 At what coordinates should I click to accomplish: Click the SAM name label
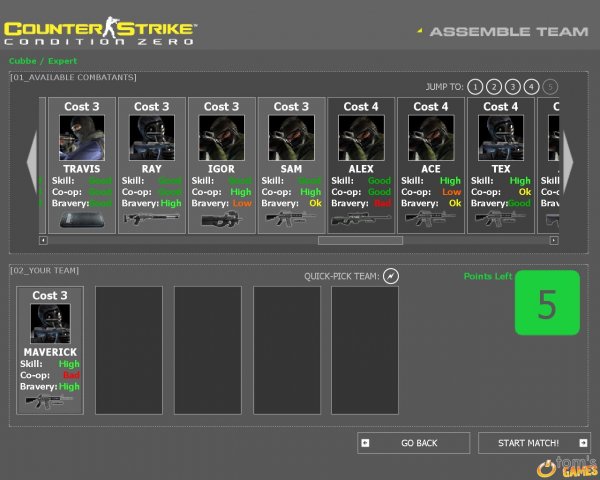(x=291, y=169)
